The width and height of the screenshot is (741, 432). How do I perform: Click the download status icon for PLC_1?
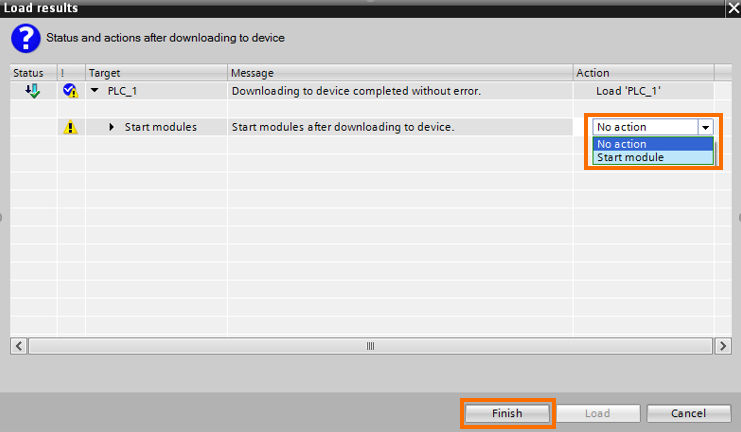point(33,91)
